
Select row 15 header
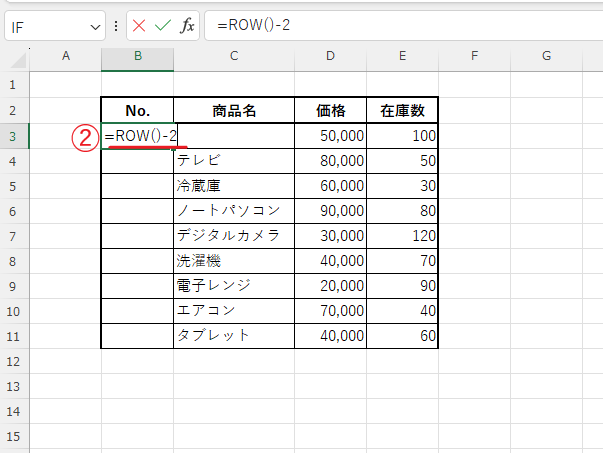coord(15,436)
